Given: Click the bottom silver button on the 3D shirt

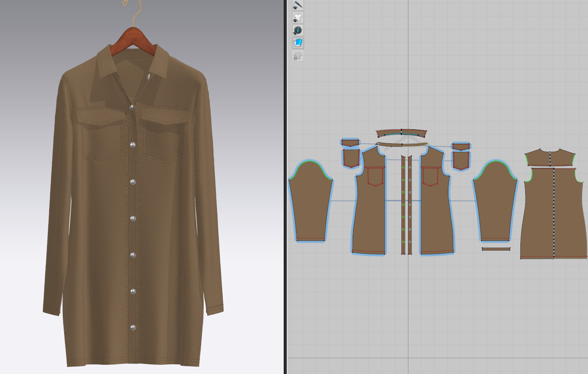Looking at the screenshot, I should pos(133,327).
